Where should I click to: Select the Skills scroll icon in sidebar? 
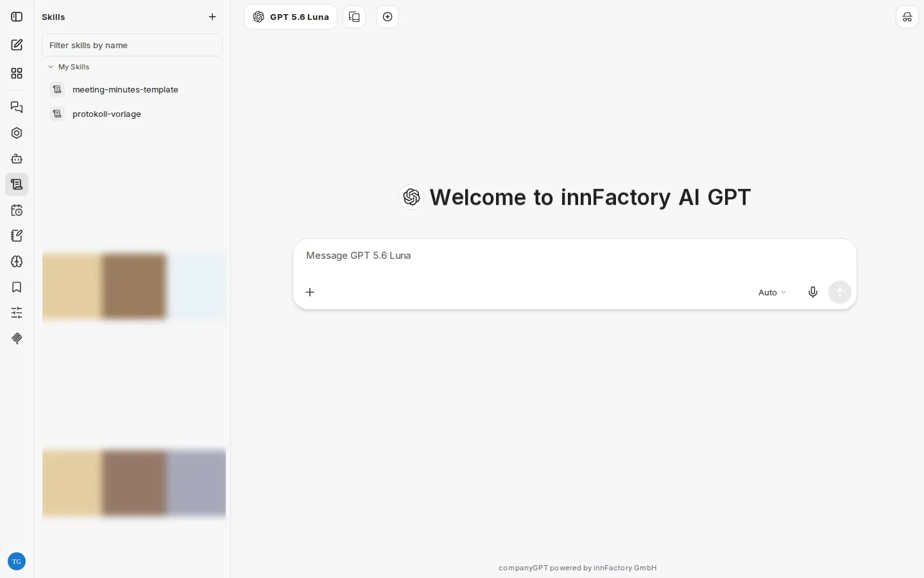tap(17, 184)
